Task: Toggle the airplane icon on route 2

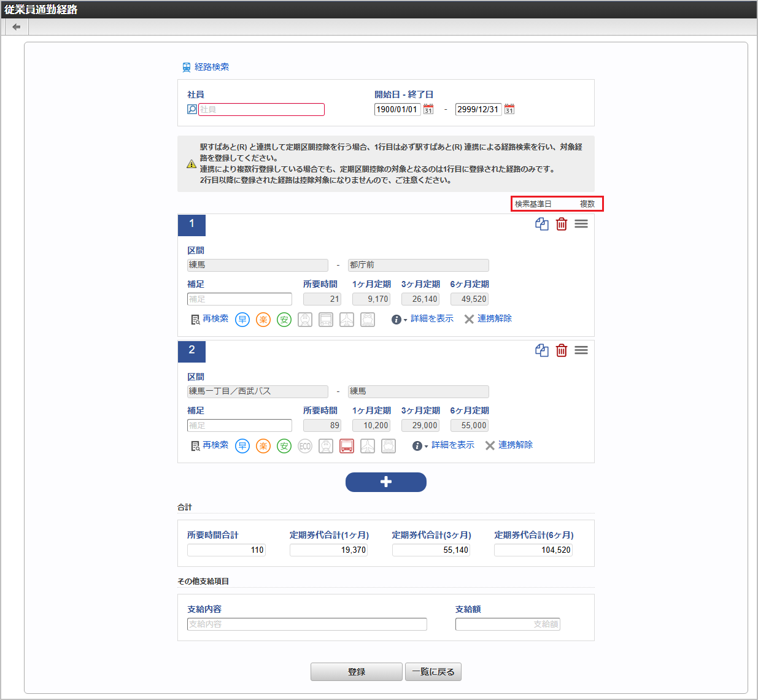Action: click(x=368, y=446)
